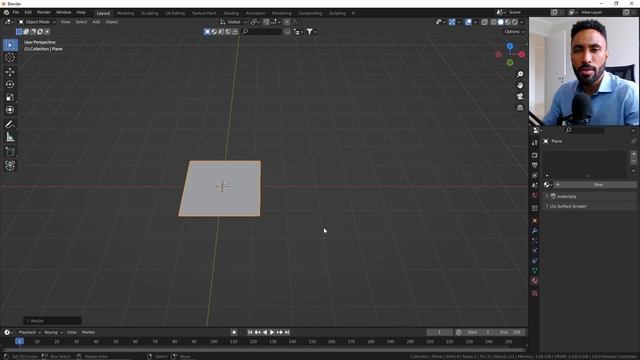Open the Edit menu
640x360 pixels.
coord(28,13)
